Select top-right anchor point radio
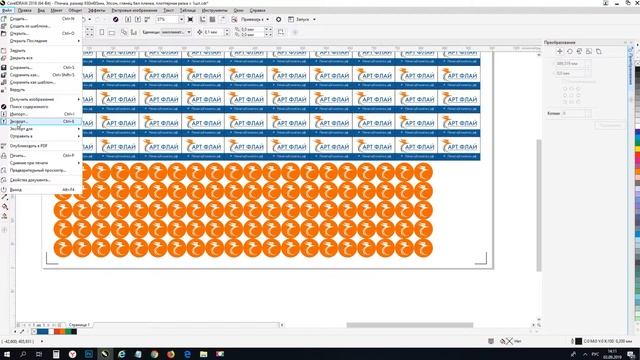The image size is (640, 360). 578,88
